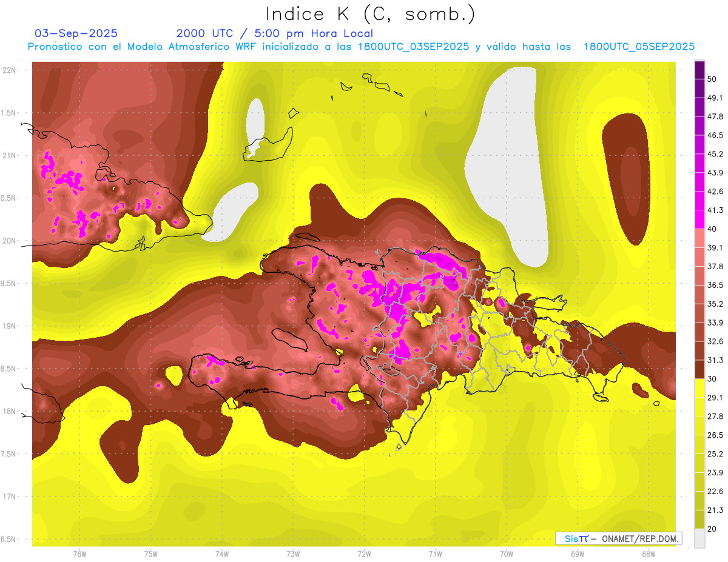Click the '42.6' value on the color scale

coord(715,192)
